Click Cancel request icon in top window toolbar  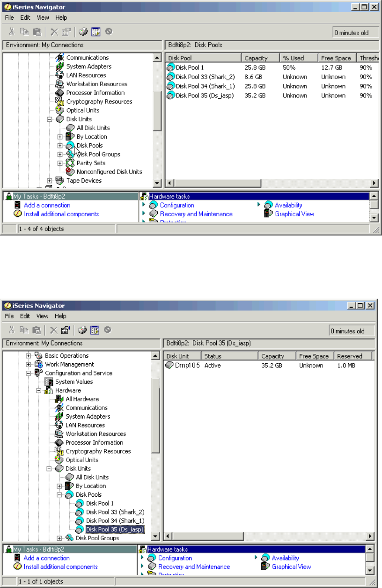click(109, 32)
